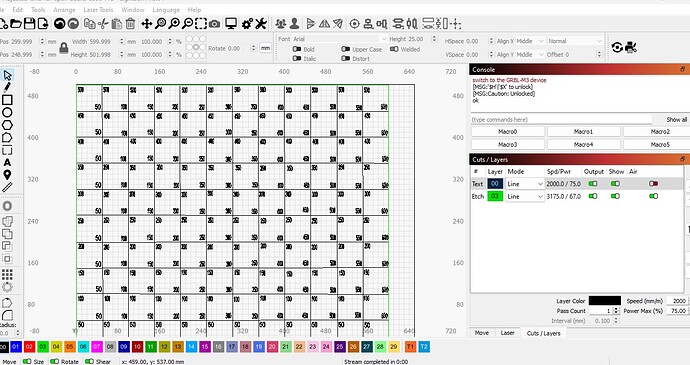Image resolution: width=690 pixels, height=365 pixels.
Task: Open the camera capture icon in toolbar
Action: point(214,24)
